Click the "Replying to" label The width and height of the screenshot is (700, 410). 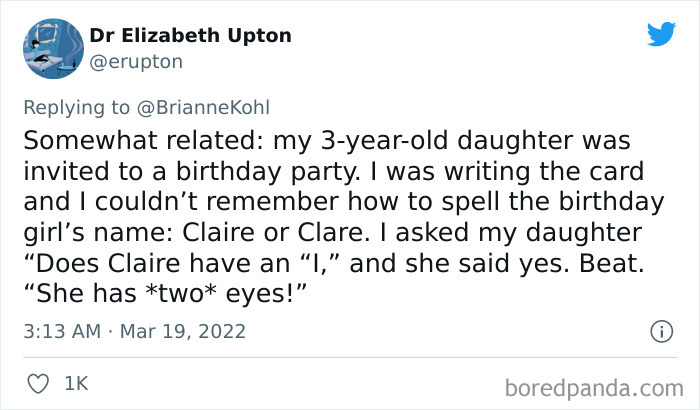(76, 108)
